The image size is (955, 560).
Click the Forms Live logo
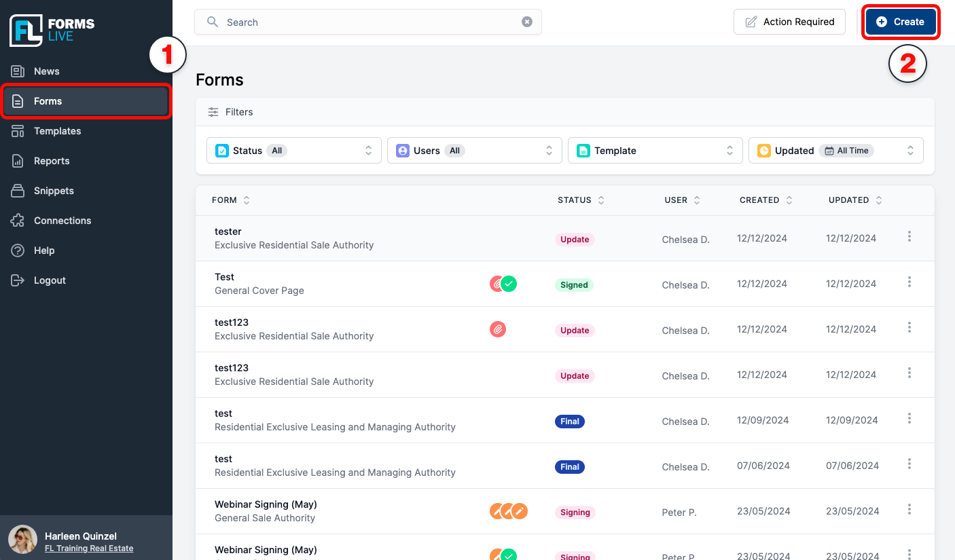52,30
